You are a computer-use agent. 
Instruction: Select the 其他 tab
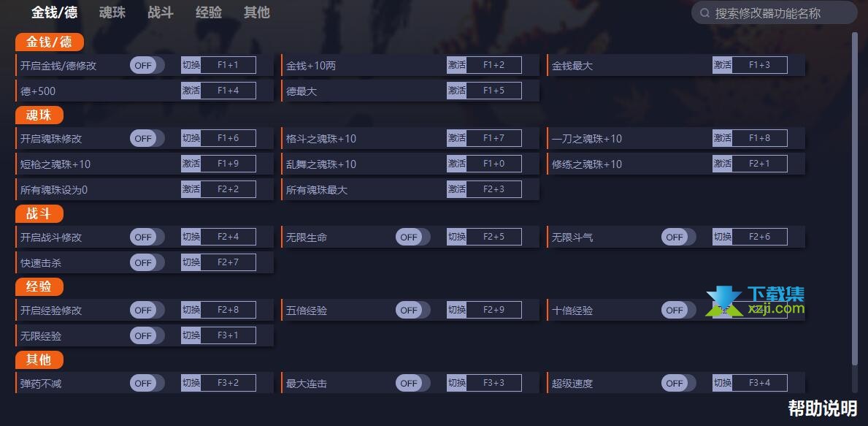point(257,12)
